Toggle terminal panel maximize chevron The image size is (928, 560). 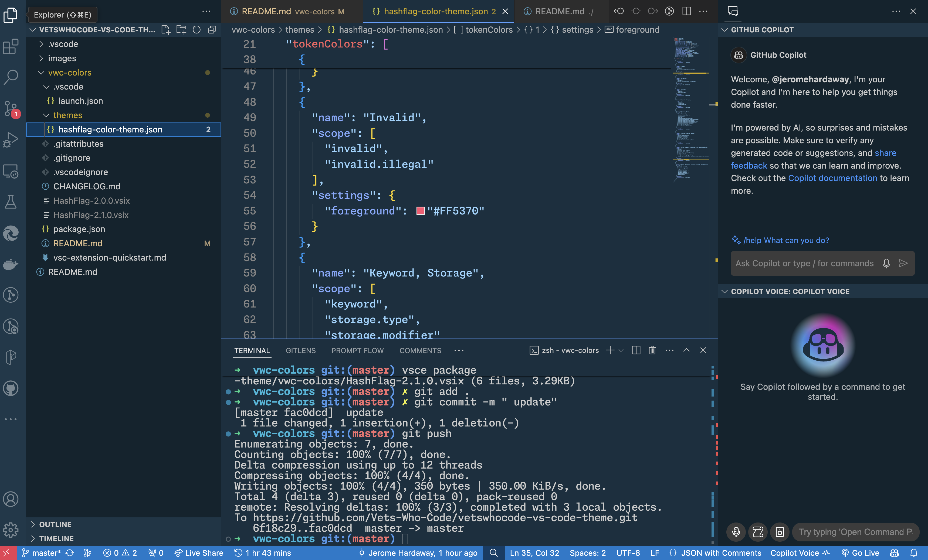(686, 350)
